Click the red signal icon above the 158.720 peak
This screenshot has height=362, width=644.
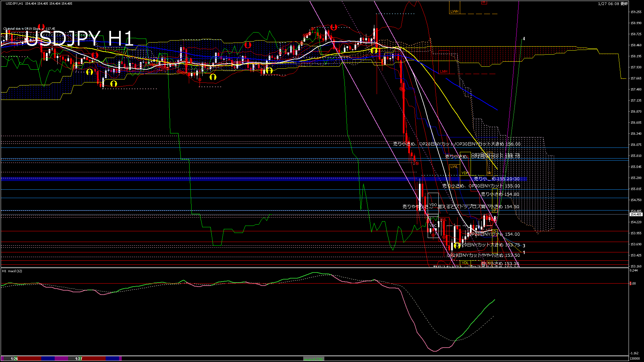(333, 27)
